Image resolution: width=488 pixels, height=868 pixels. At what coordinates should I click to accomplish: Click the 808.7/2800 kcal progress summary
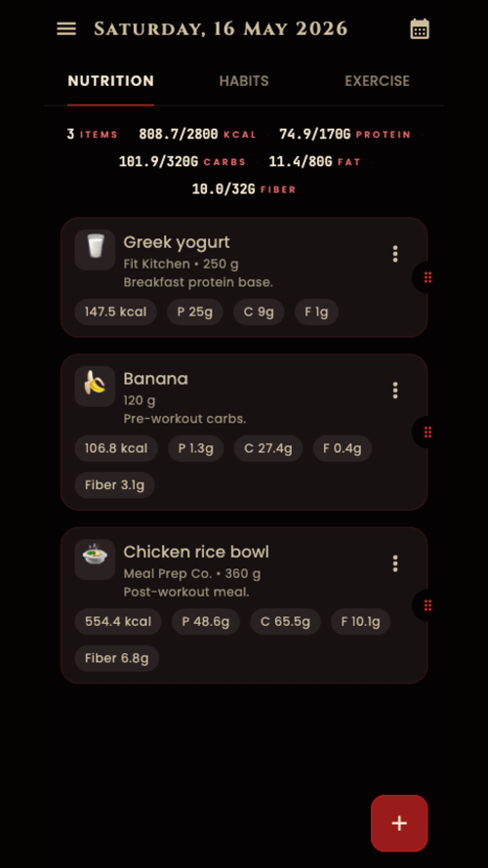197,134
